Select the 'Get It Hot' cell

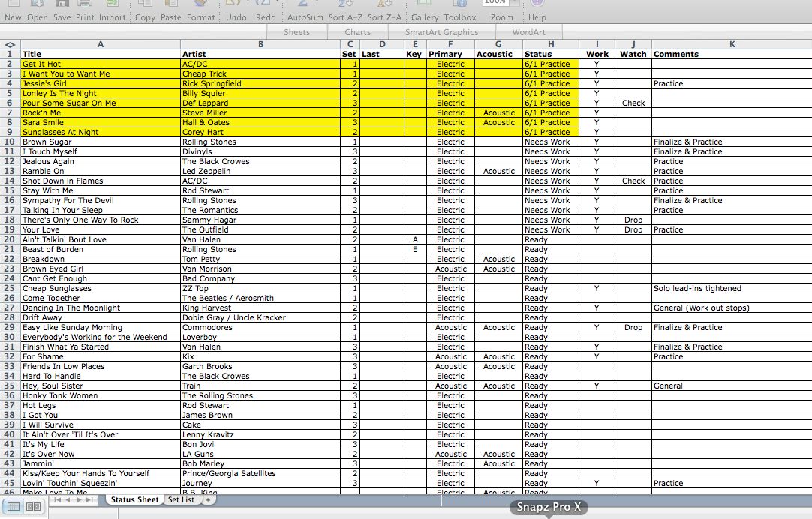(x=101, y=64)
